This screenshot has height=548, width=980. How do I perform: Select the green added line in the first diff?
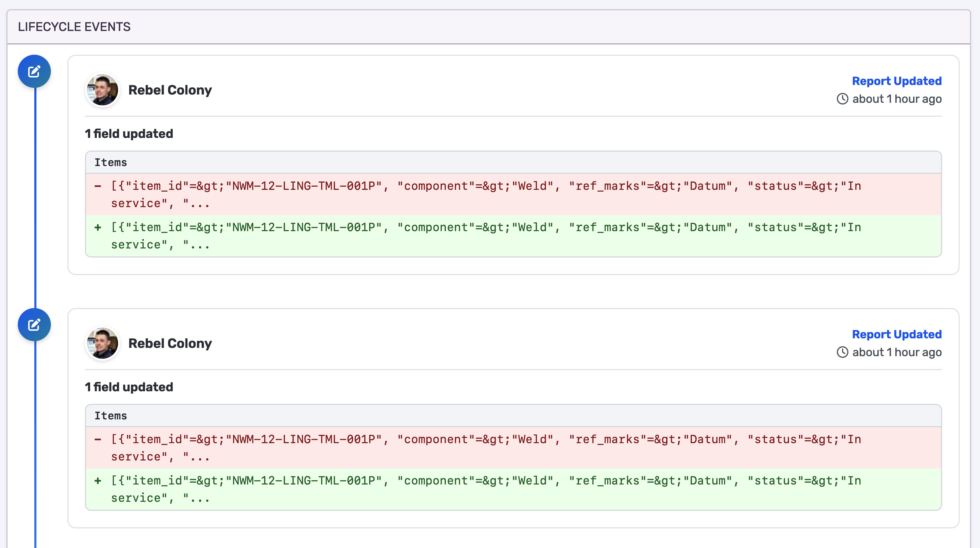point(485,236)
